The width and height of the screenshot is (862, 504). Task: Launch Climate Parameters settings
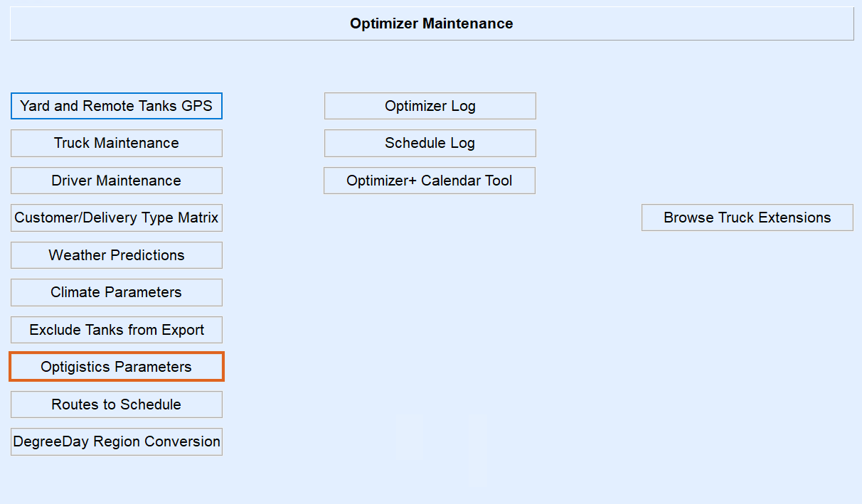(117, 292)
